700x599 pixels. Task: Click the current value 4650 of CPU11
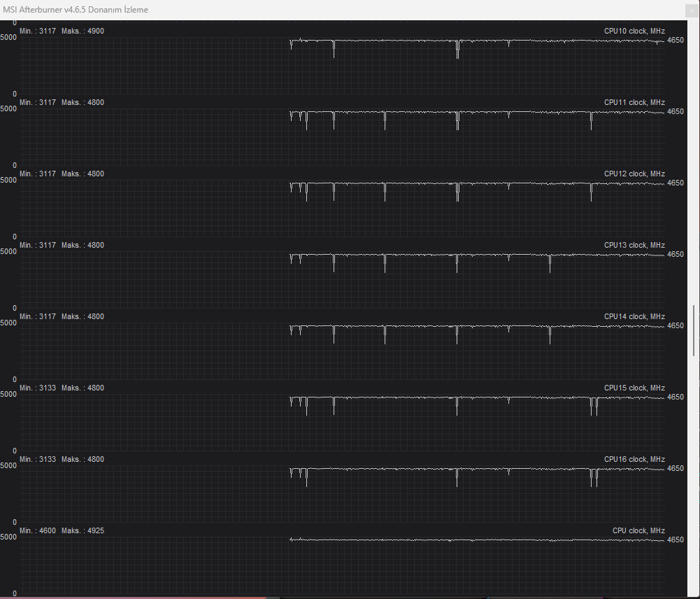click(675, 112)
